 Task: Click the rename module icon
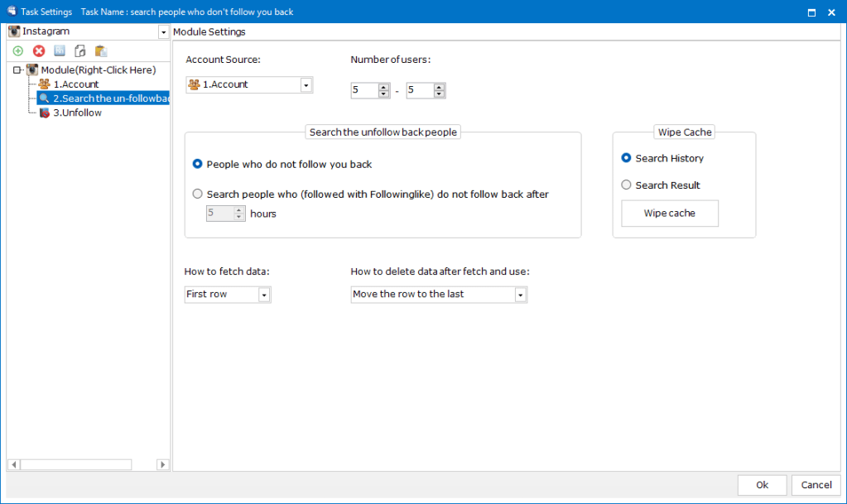pyautogui.click(x=60, y=51)
